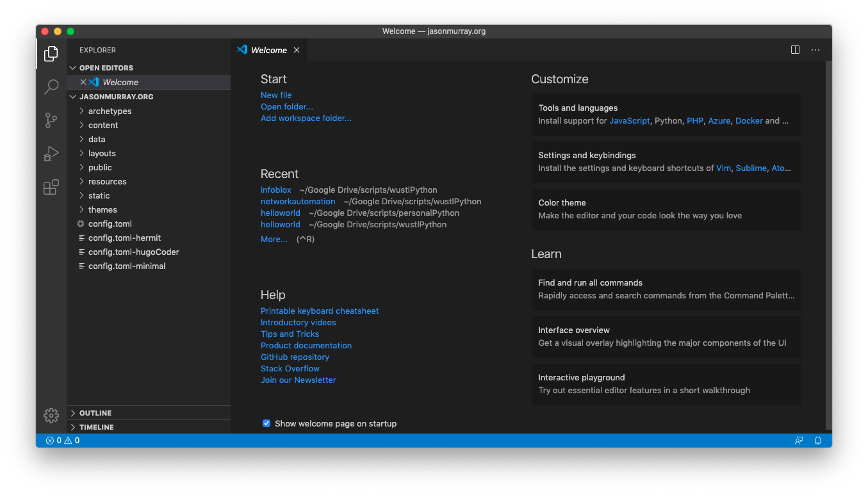Click Add workspace folder... link
The height and width of the screenshot is (495, 868).
(x=306, y=118)
